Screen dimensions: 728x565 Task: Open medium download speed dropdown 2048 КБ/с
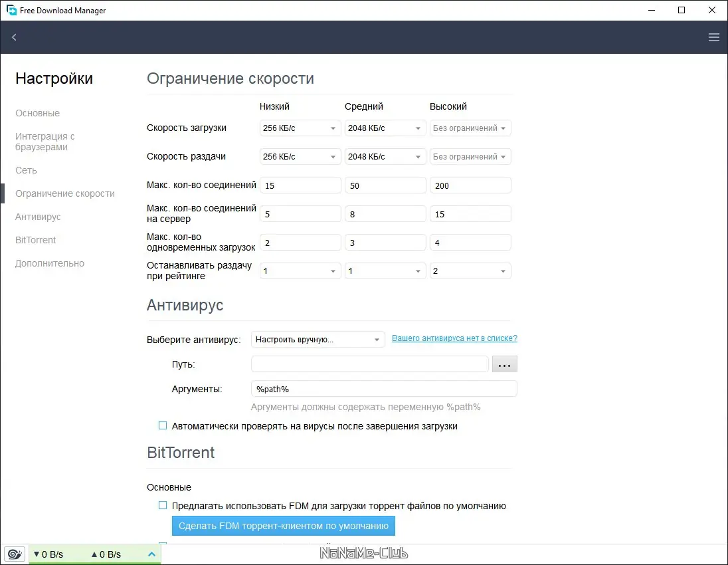(x=385, y=128)
